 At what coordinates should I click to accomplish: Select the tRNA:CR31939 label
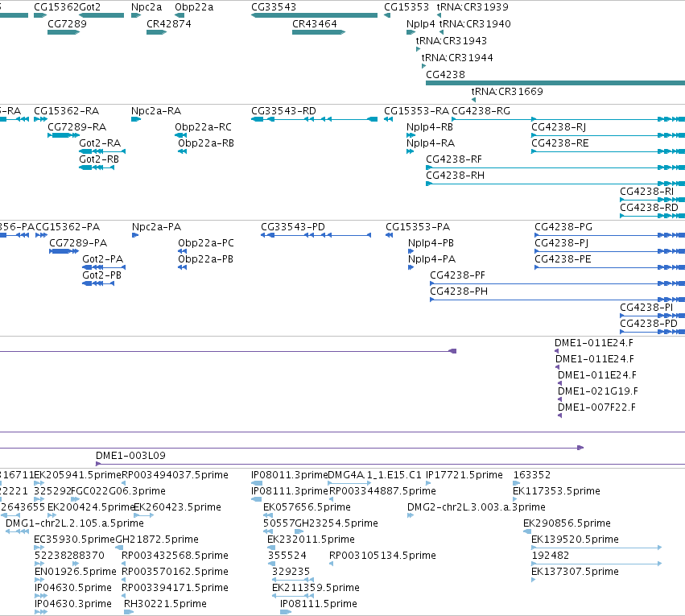472,7
